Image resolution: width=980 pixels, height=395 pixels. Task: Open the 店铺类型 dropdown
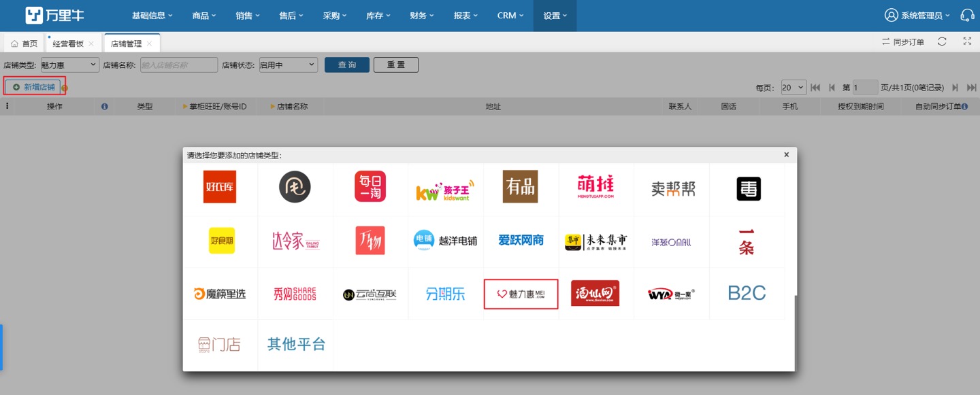70,65
